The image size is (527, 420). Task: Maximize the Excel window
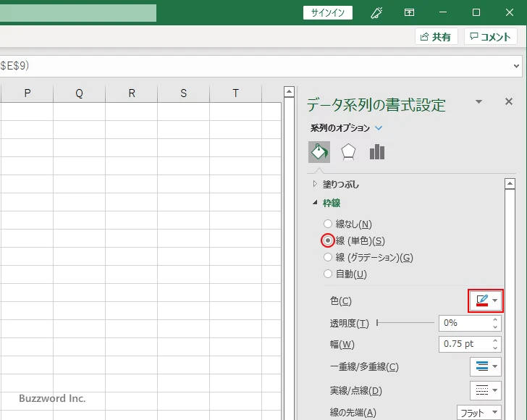pyautogui.click(x=476, y=13)
